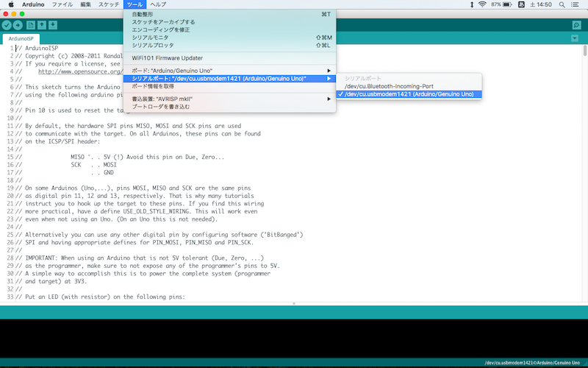
Task: Click the clock showing 土 14:50
Action: (541, 4)
